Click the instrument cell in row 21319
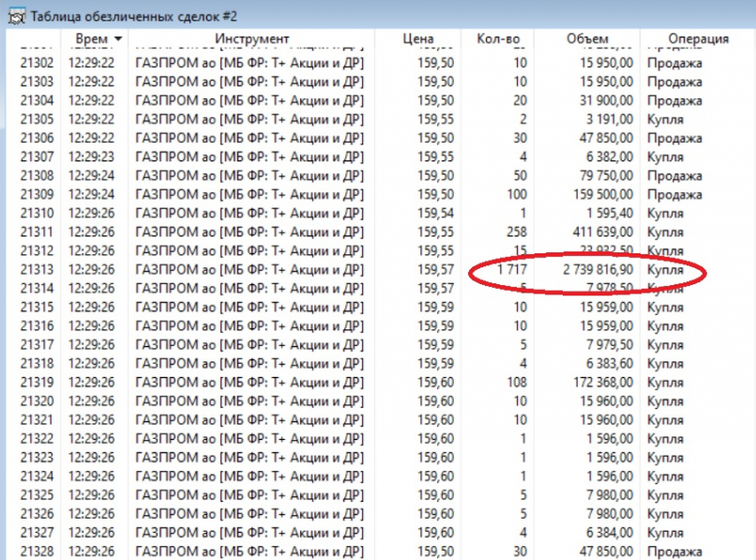 [249, 383]
